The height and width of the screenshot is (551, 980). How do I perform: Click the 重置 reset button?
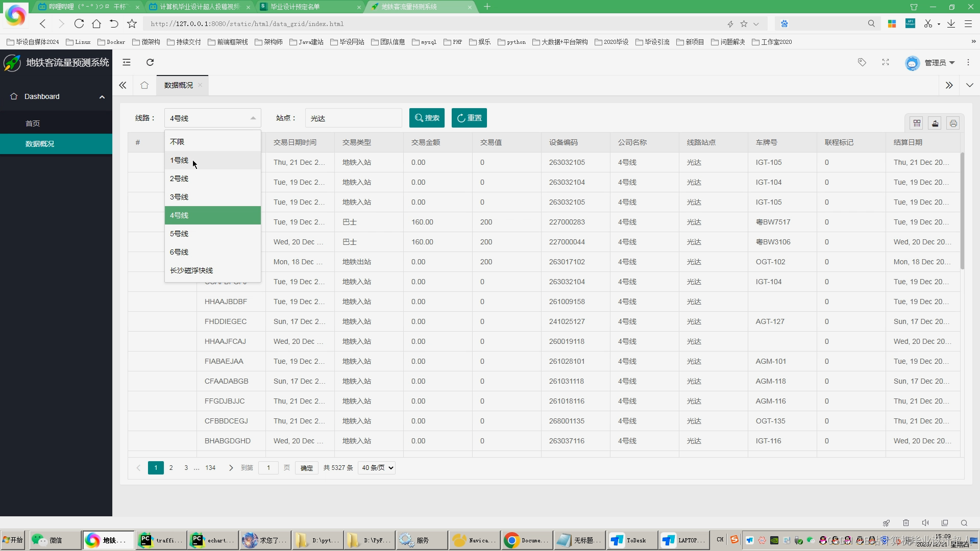[469, 118]
